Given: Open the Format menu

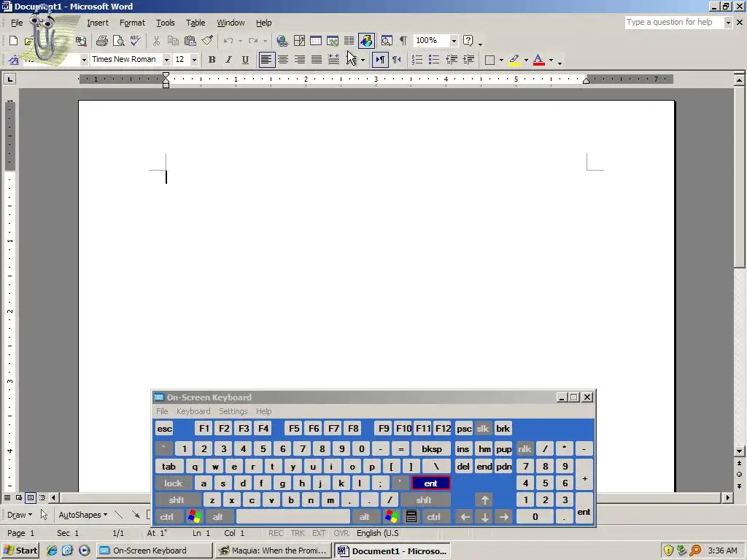Looking at the screenshot, I should (x=132, y=23).
